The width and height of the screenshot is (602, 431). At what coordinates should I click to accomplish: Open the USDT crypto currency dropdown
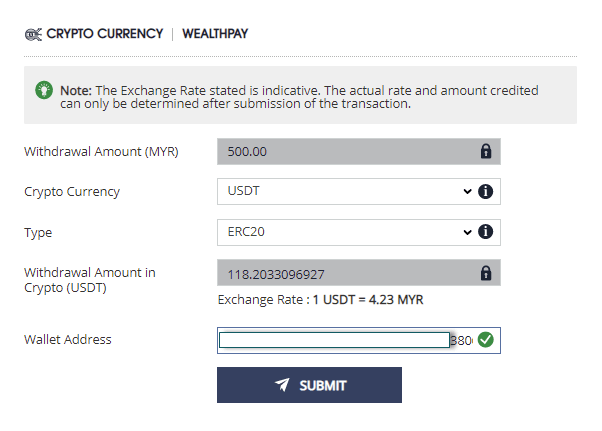(x=340, y=192)
